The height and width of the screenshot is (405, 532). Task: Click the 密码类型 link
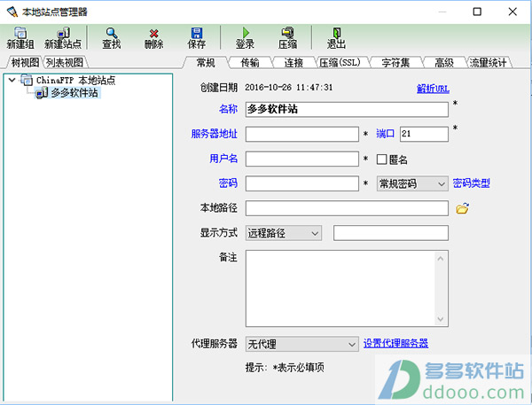[472, 183]
